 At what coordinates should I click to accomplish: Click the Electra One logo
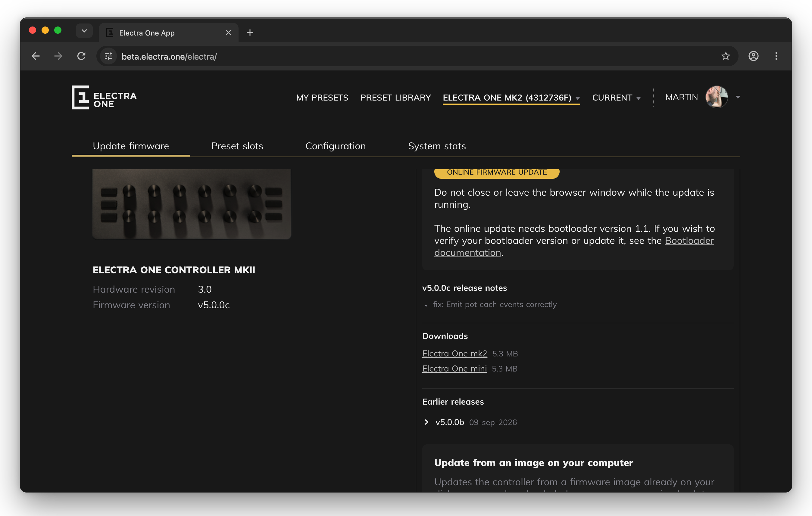[x=104, y=98]
